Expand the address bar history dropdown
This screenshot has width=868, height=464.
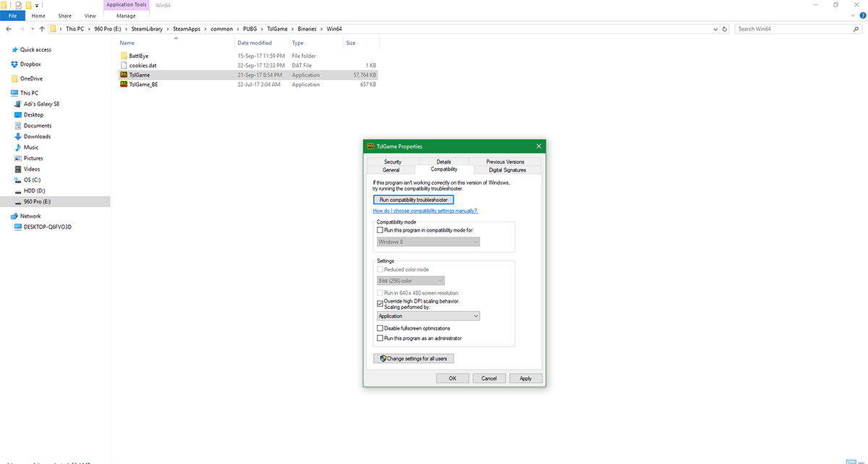[x=715, y=29]
